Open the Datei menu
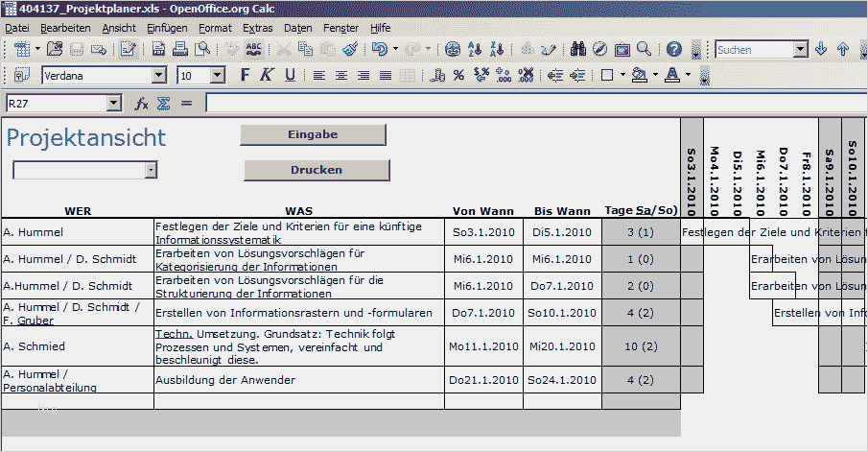The width and height of the screenshot is (868, 452). click(x=16, y=28)
